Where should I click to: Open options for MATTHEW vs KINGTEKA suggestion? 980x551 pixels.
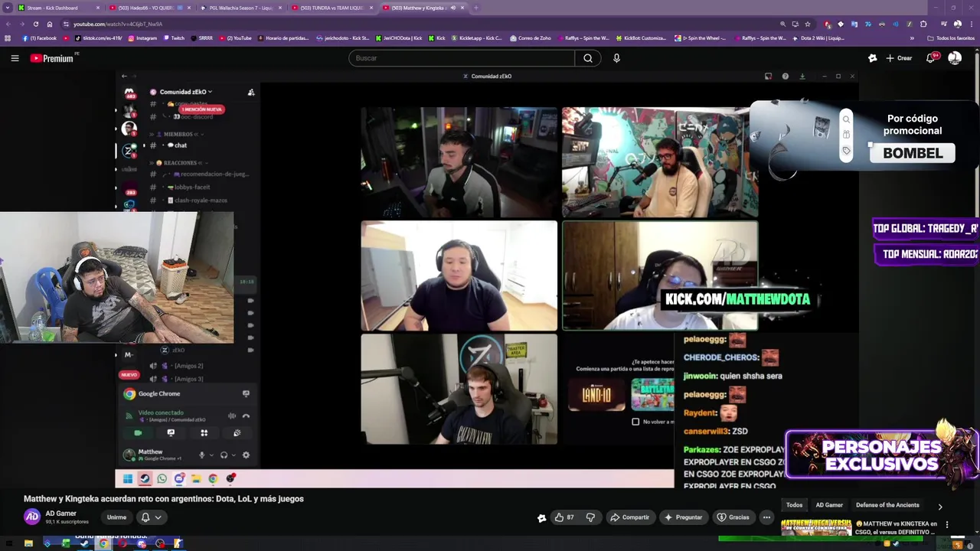[947, 524]
